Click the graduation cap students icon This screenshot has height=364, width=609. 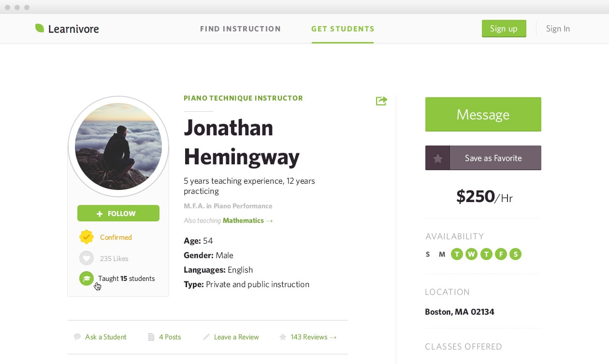tap(87, 278)
